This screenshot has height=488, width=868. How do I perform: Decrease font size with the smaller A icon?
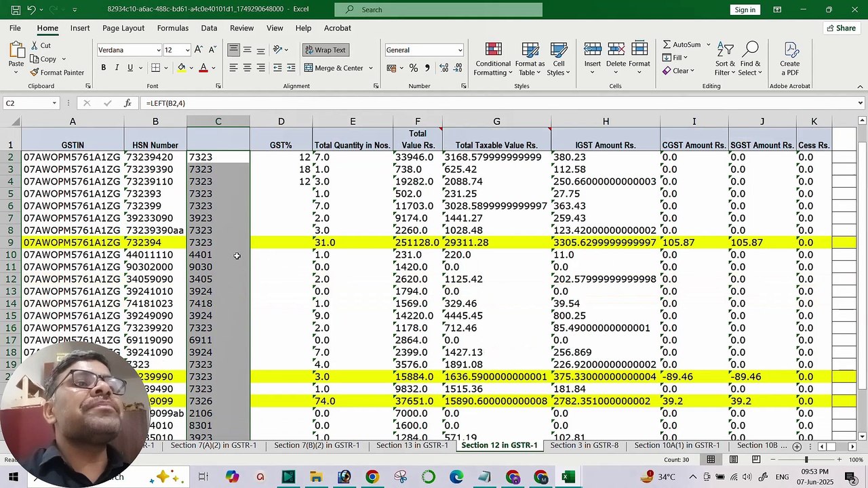click(212, 50)
